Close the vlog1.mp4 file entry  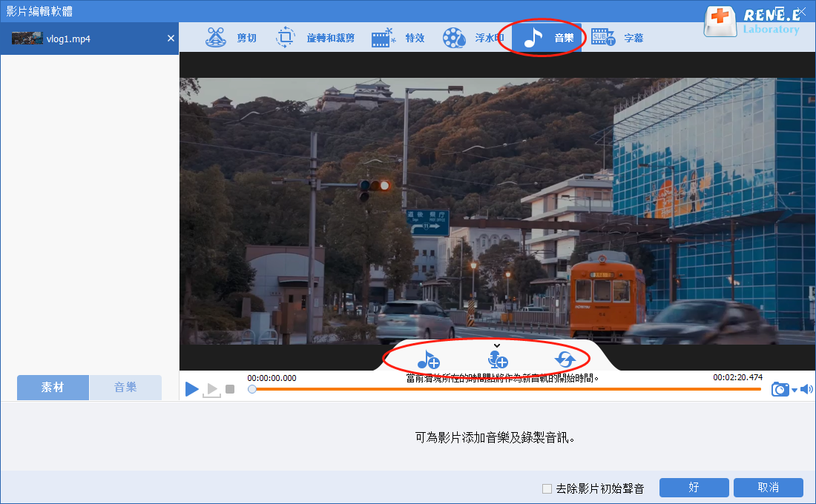tap(171, 39)
